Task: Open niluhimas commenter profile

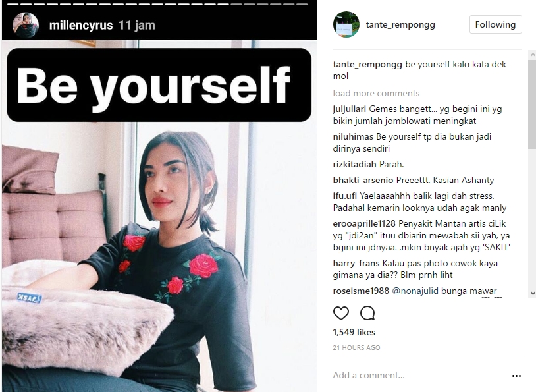Action: coord(353,136)
